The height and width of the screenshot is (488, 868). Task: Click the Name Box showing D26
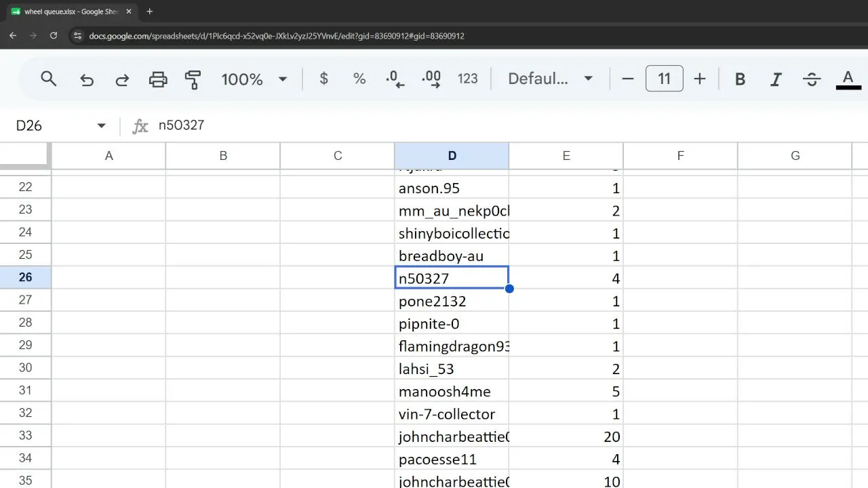coord(54,125)
